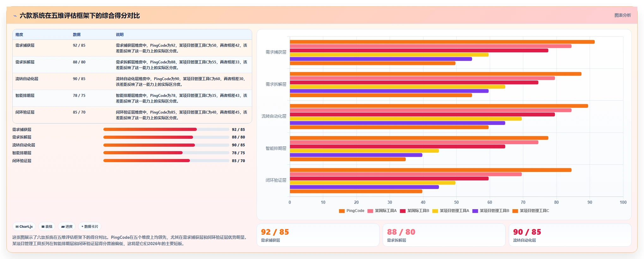The width and height of the screenshot is (644, 259).
Task: Select the 数据卡片 chip
Action: pyautogui.click(x=90, y=227)
